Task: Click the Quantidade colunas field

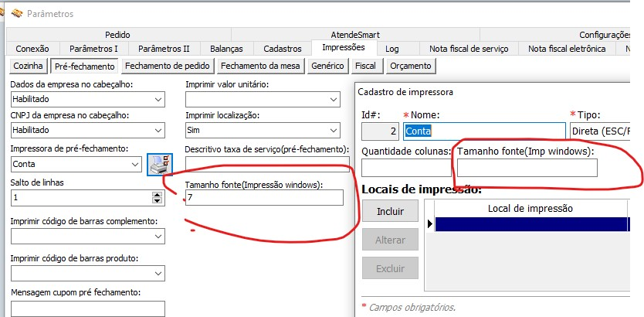Action: [x=406, y=168]
